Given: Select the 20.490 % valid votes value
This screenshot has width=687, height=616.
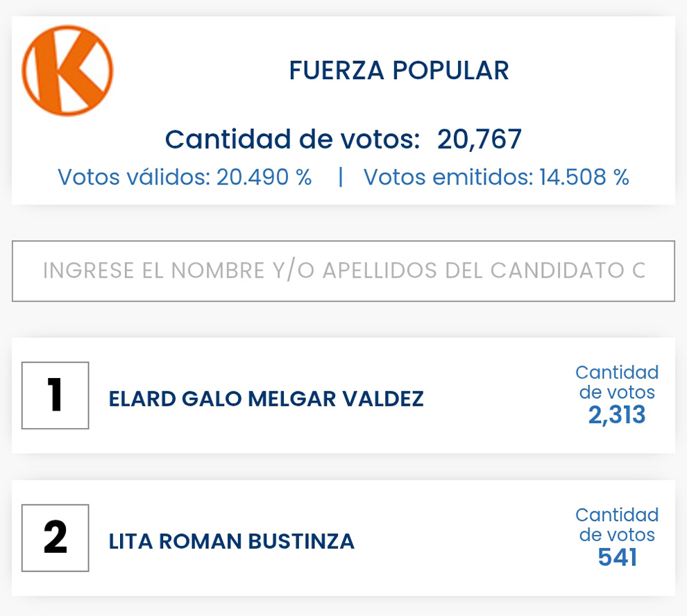Looking at the screenshot, I should tap(264, 178).
